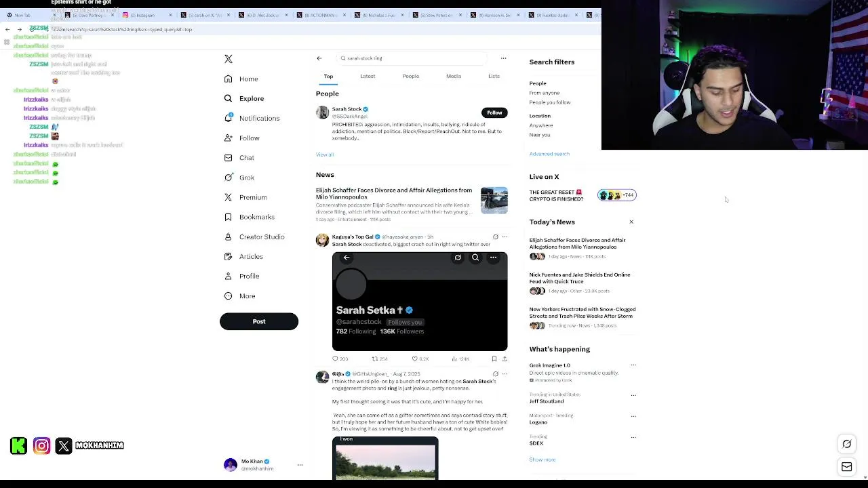Image resolution: width=868 pixels, height=488 pixels.
Task: Open the Mo Khan account switcher menu
Action: pyautogui.click(x=300, y=465)
